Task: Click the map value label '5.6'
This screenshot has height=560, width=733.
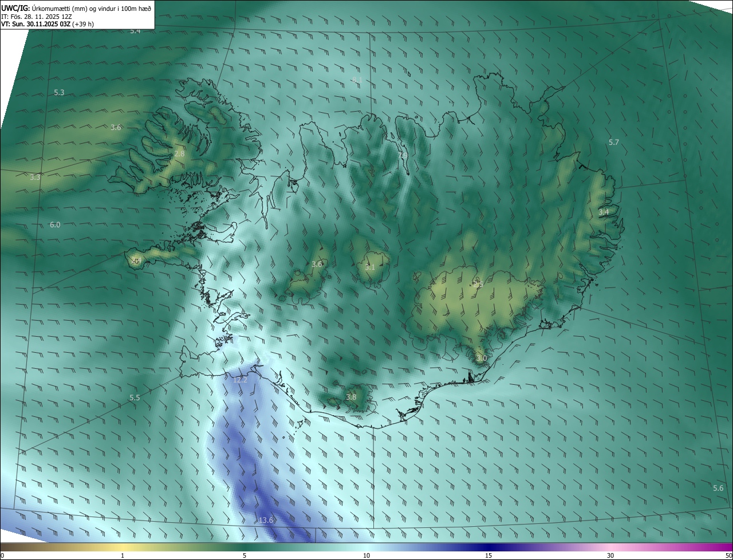Action: 718,488
